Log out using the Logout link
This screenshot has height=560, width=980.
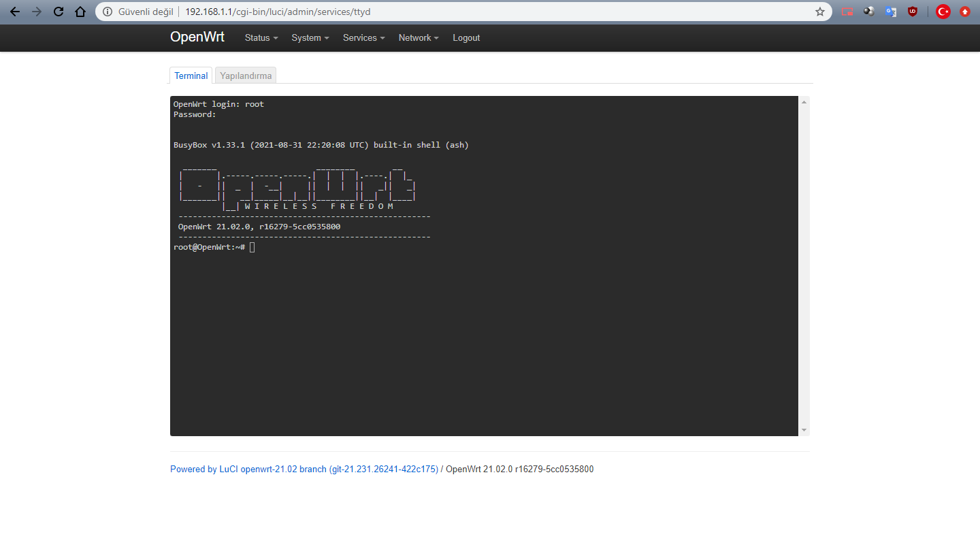466,38
